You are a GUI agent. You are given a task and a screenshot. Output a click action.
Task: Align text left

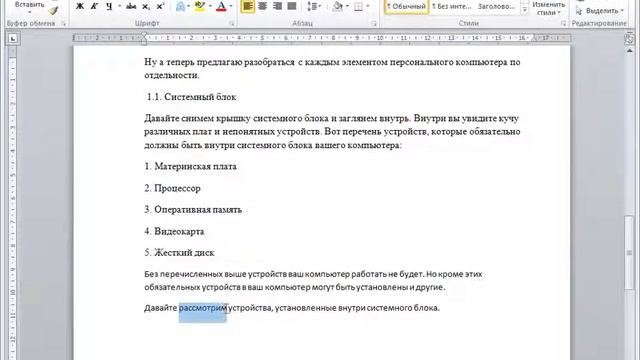[247, 6]
